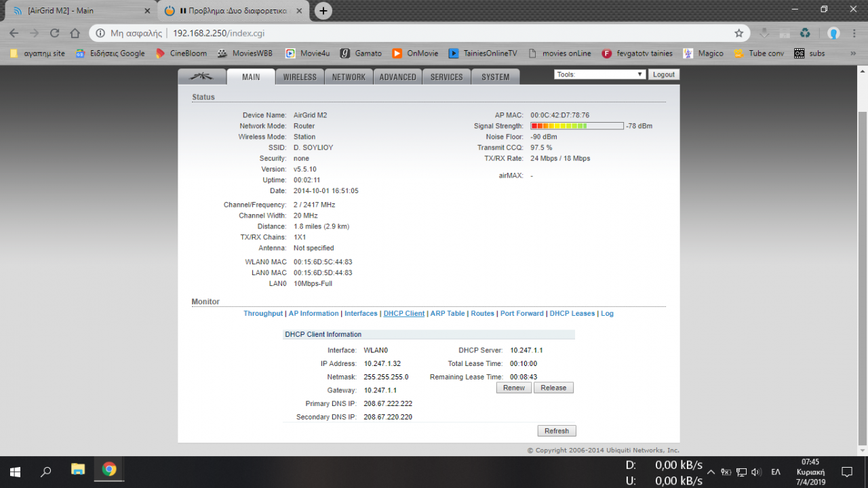The width and height of the screenshot is (868, 488).
Task: Open Windows search from the taskbar
Action: tap(46, 472)
